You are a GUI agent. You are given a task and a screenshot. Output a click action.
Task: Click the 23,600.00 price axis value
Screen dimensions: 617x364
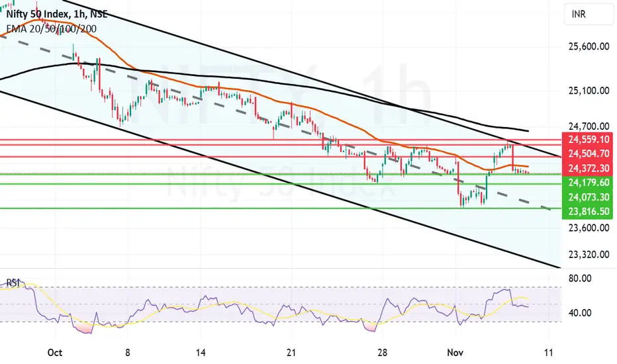pos(589,228)
